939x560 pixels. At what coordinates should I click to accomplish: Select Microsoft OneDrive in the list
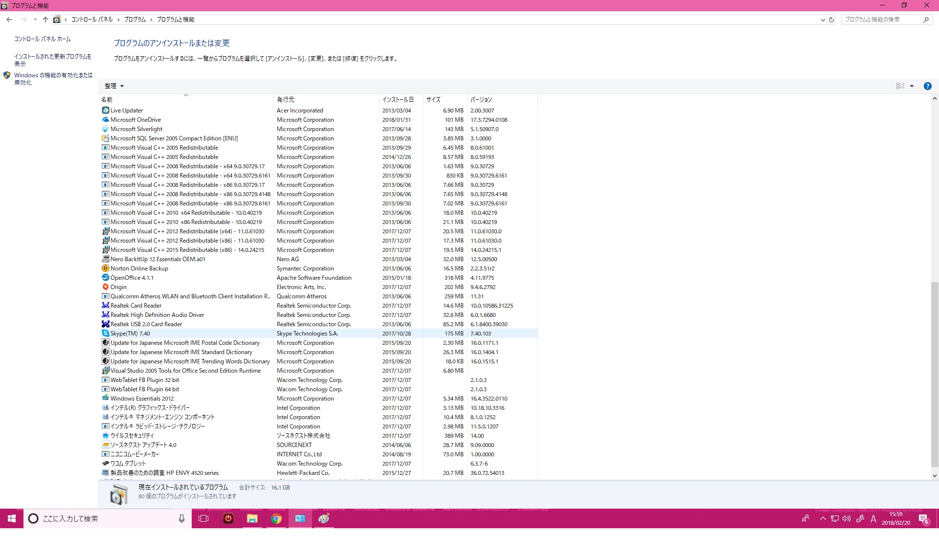click(135, 120)
